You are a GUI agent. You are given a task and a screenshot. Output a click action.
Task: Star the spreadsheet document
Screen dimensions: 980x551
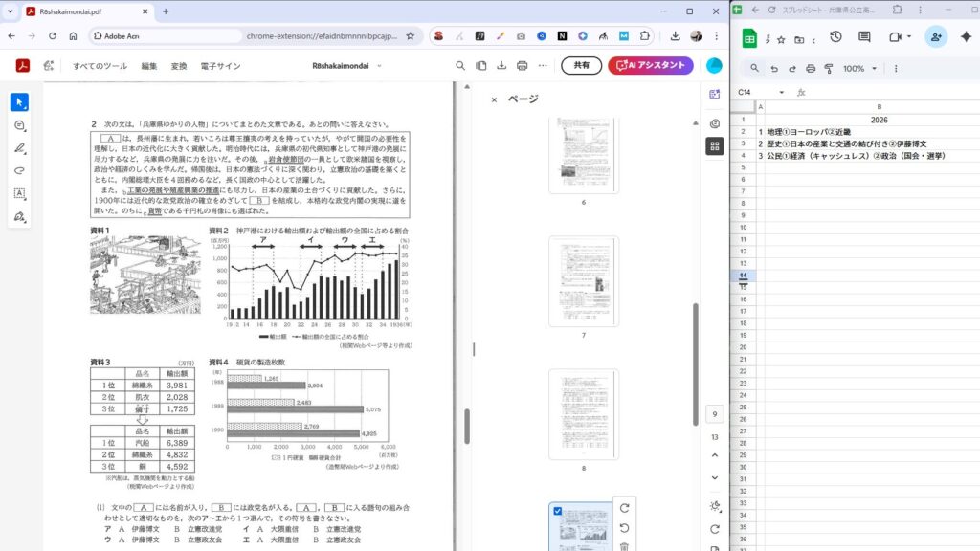pyautogui.click(x=781, y=40)
